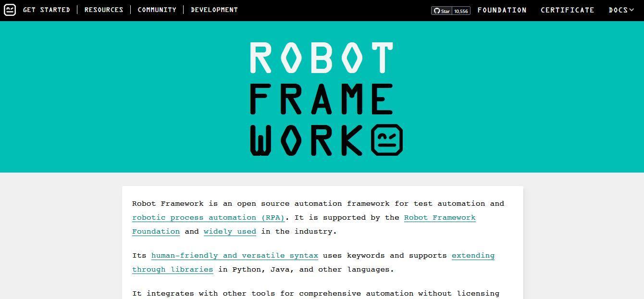Screen dimensions: 644x299
Task: Follow the robotic process automation (RPA) link
Action: click(209, 217)
